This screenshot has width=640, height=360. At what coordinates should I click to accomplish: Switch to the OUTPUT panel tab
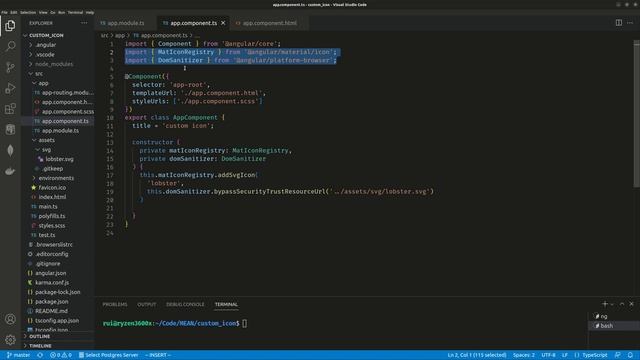tap(147, 304)
